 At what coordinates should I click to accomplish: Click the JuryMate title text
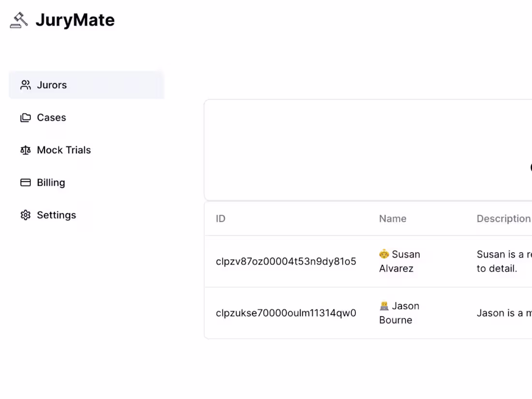[75, 20]
